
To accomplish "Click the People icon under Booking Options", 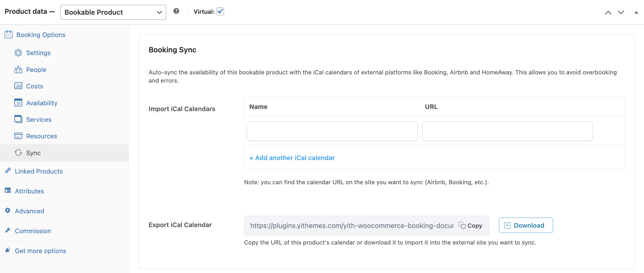I will [18, 70].
